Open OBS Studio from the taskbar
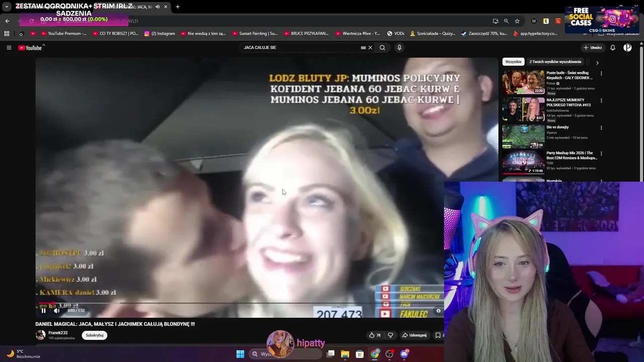This screenshot has width=644, height=362. [x=389, y=354]
